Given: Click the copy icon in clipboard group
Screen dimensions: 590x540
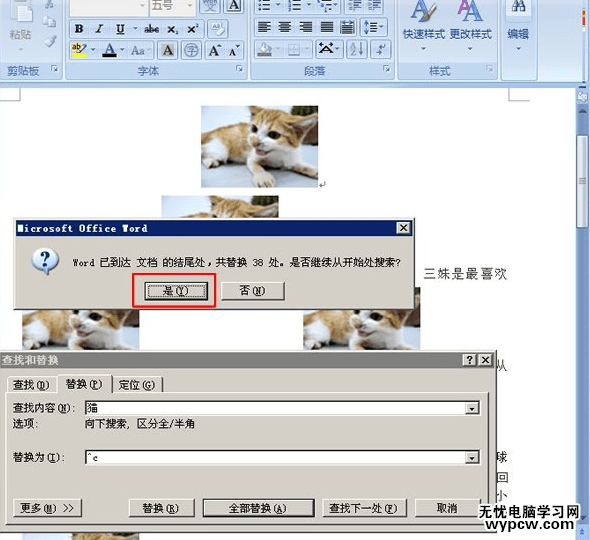Looking at the screenshot, I should (49, 21).
